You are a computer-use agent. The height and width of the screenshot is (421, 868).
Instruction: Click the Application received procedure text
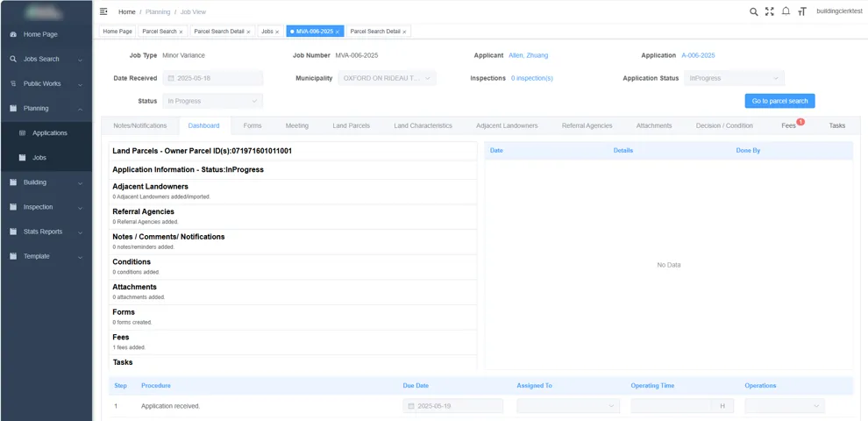click(170, 406)
